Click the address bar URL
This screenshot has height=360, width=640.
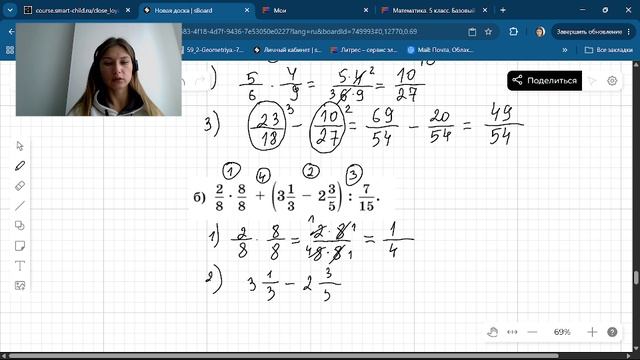tap(300, 31)
